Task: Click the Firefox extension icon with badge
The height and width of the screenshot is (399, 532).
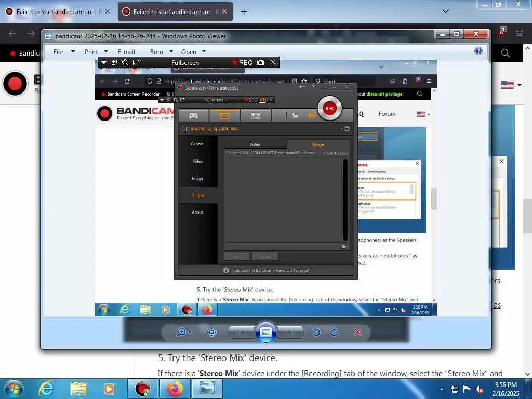Action: (x=501, y=32)
